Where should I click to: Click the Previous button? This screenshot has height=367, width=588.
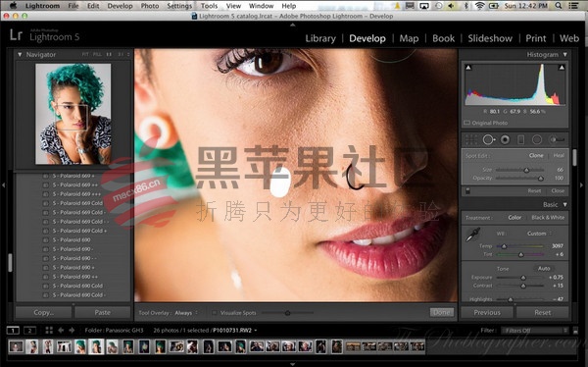pos(487,312)
